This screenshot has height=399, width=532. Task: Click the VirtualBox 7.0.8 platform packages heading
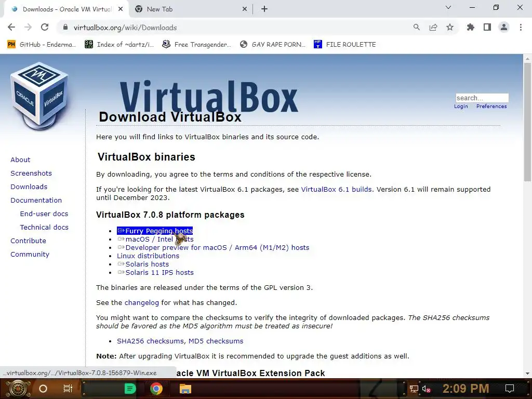coord(170,215)
